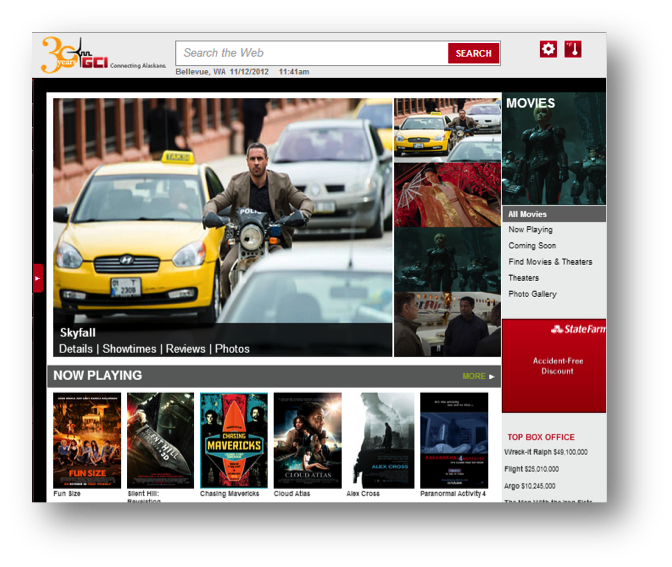Screen dimensions: 672x567
Task: Click the temperature thermometer icon
Action: coord(573,49)
